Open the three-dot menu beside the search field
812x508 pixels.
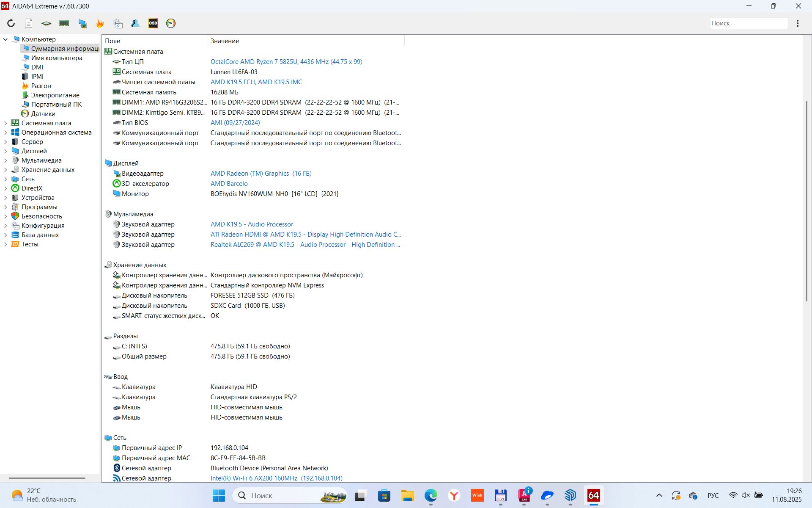point(798,23)
